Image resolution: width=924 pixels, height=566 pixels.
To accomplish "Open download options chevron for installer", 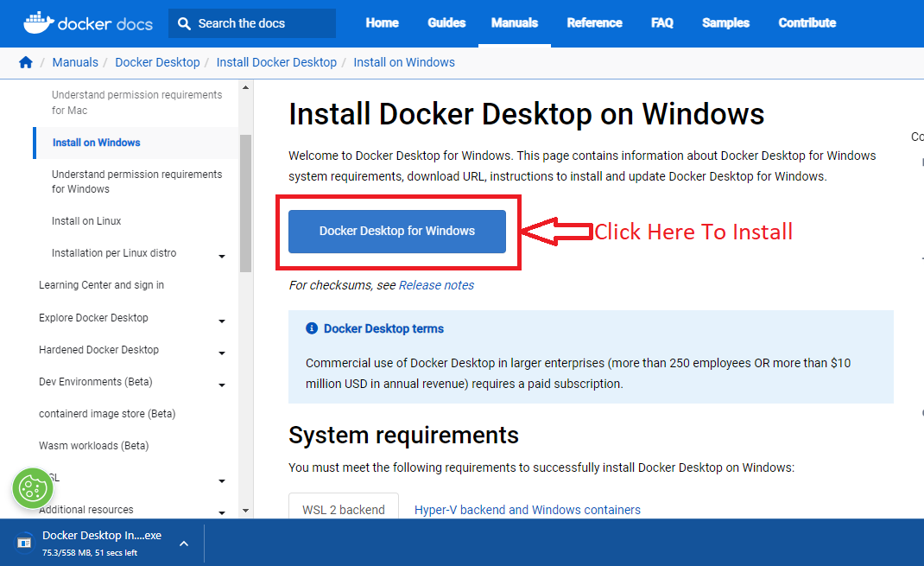I will [x=183, y=544].
